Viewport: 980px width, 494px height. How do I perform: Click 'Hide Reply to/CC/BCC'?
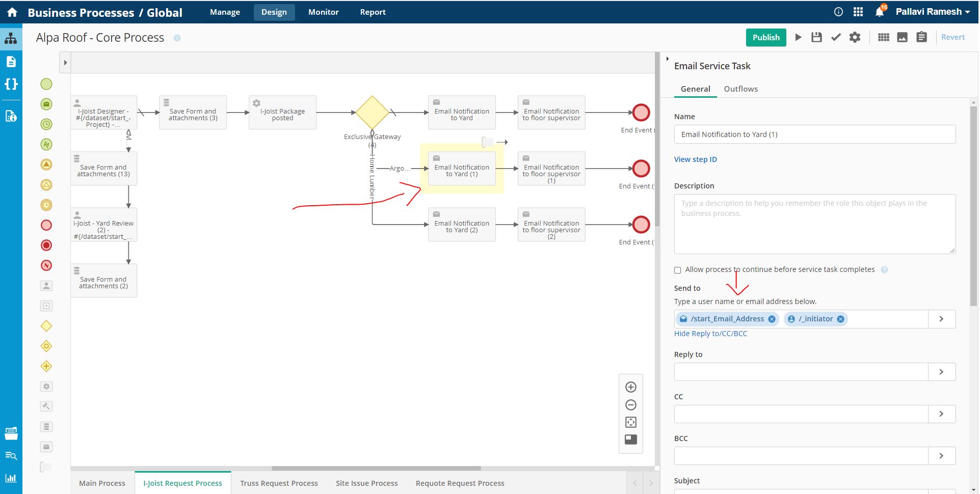pyautogui.click(x=710, y=333)
